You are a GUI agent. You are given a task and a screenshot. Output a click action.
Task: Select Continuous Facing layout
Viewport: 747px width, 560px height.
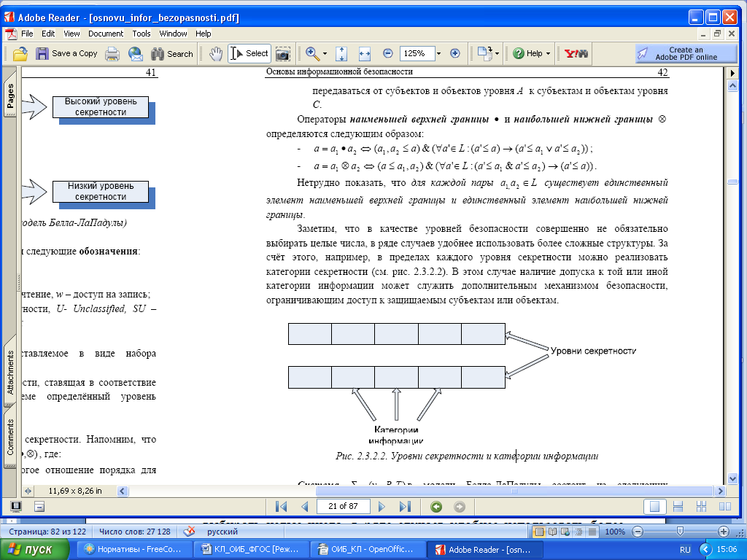pos(701,507)
